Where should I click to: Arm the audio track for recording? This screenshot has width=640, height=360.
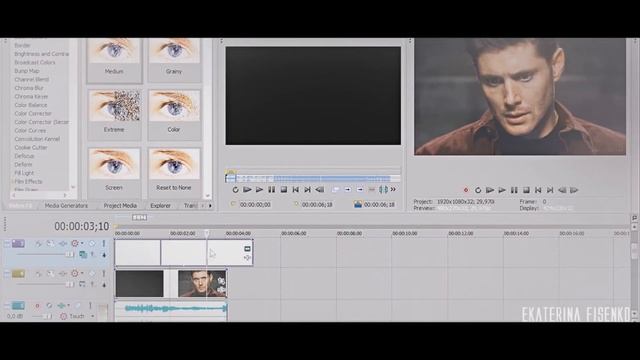tap(37, 305)
